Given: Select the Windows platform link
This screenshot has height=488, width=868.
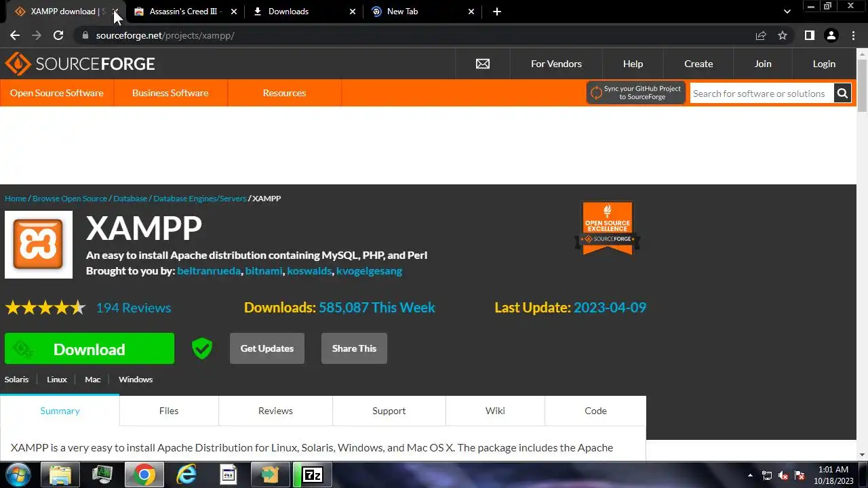Looking at the screenshot, I should click(136, 380).
